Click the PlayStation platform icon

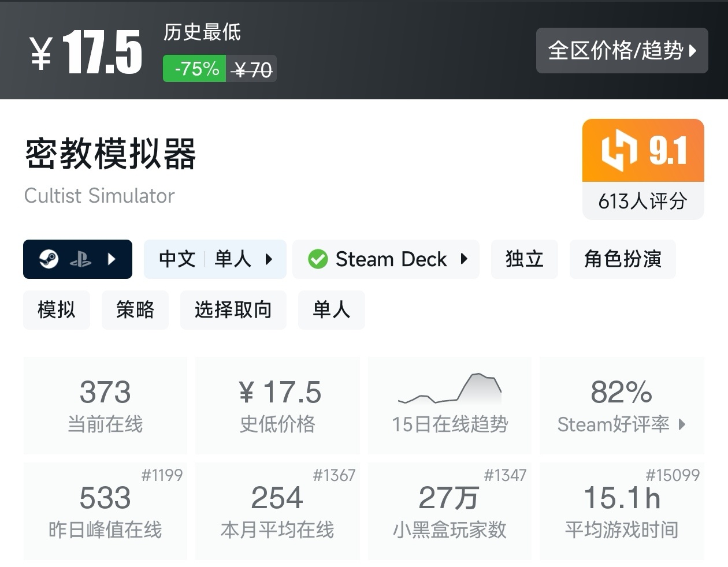tap(80, 259)
